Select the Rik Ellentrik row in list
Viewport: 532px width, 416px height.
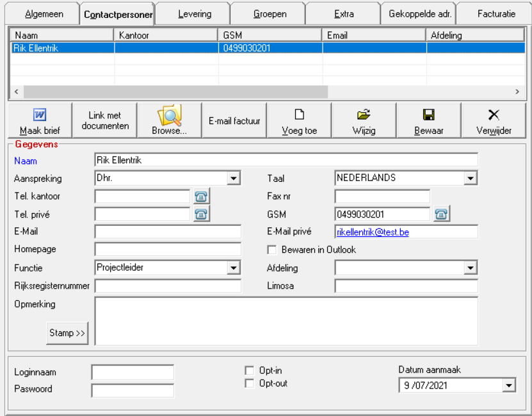coord(268,48)
